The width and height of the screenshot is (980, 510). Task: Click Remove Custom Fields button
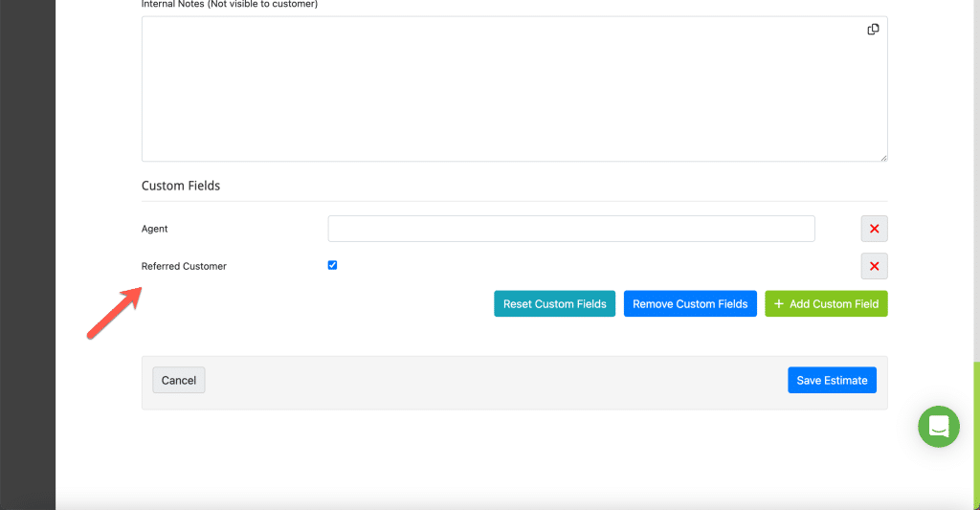click(690, 303)
